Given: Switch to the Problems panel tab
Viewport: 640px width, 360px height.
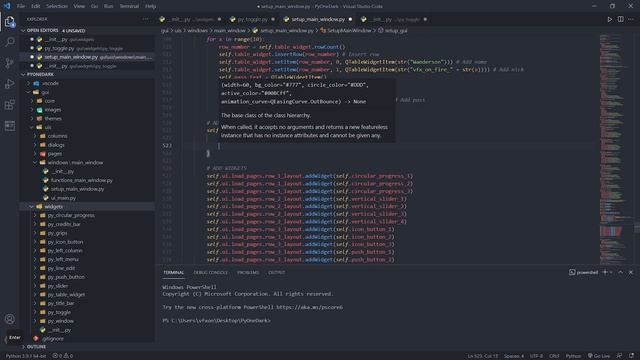Looking at the screenshot, I should tap(248, 273).
